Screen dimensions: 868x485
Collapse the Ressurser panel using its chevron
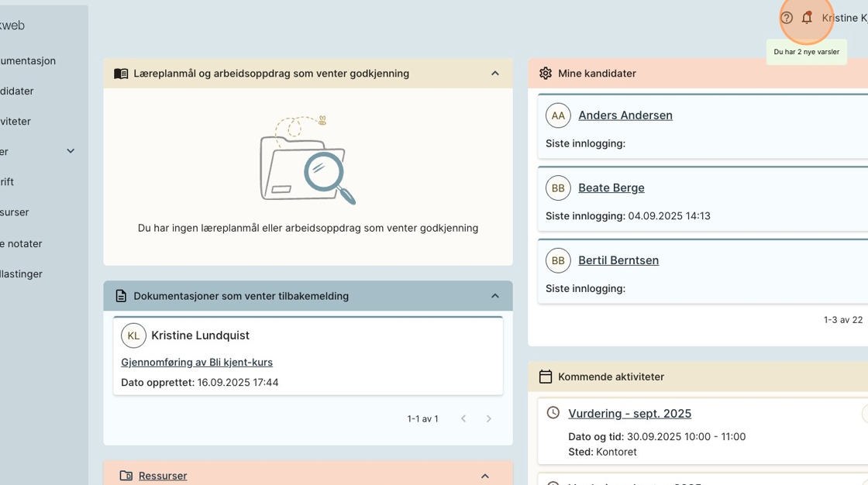485,476
